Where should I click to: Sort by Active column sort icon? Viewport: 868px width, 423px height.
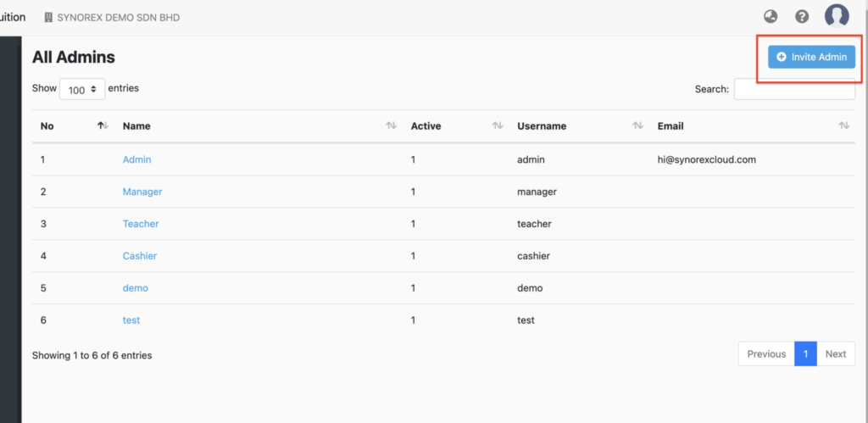click(498, 125)
